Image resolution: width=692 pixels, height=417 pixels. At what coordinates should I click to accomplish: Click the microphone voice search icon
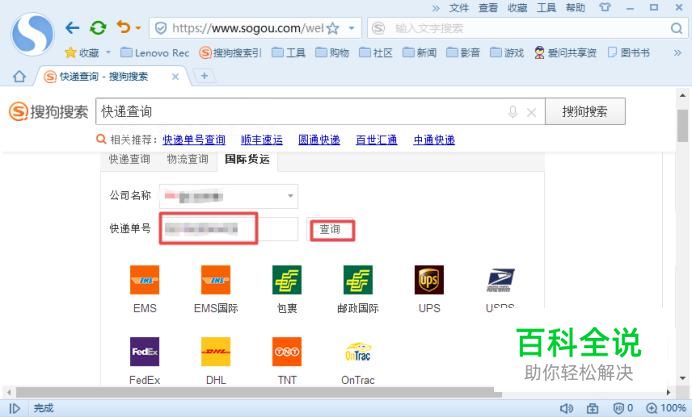pyautogui.click(x=512, y=112)
